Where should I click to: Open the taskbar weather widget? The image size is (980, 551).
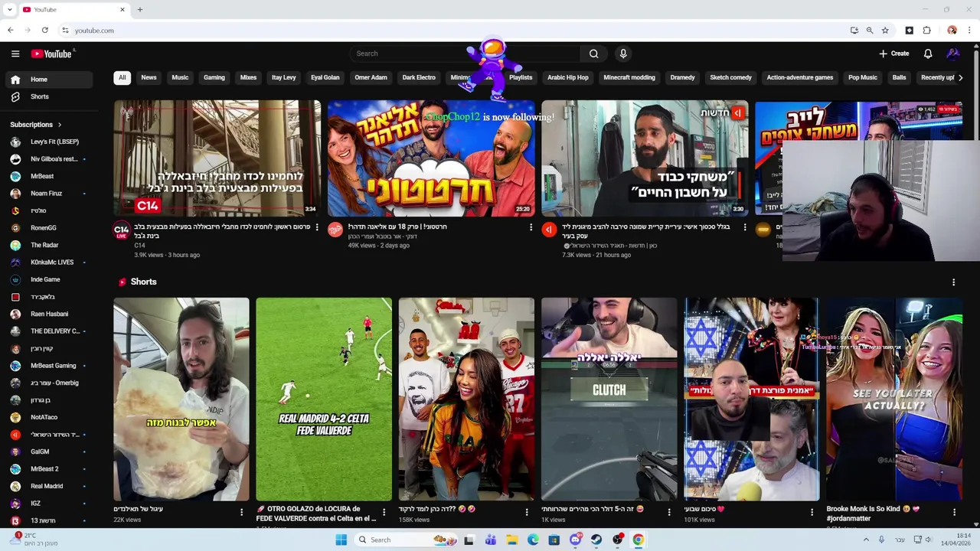click(x=32, y=540)
